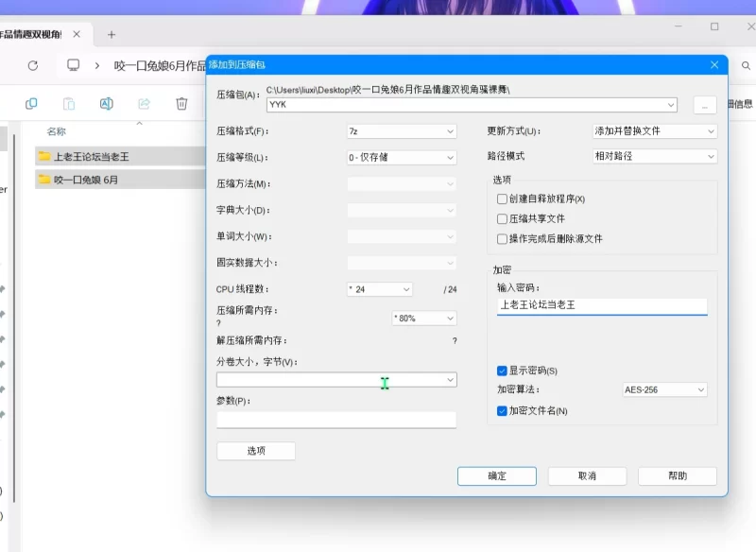Screen dimensions: 756x552
Task: Click the Copy icon in Explorer toolbar
Action: [x=31, y=104]
